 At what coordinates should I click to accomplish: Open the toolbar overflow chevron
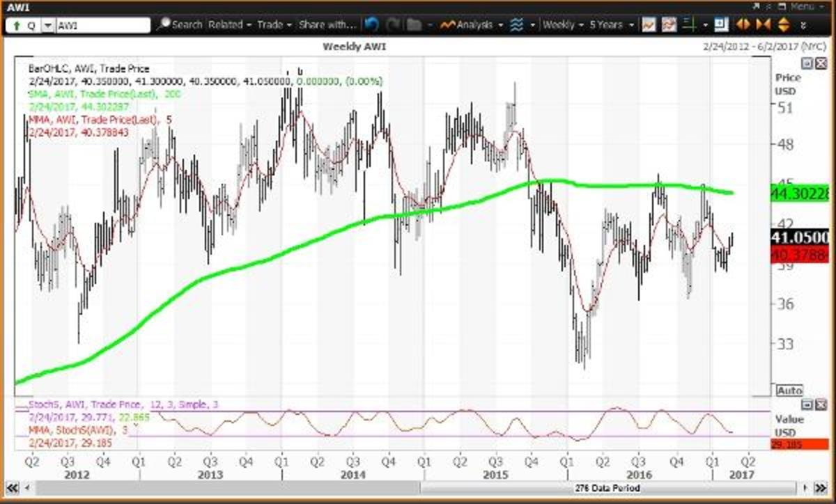pos(803,25)
